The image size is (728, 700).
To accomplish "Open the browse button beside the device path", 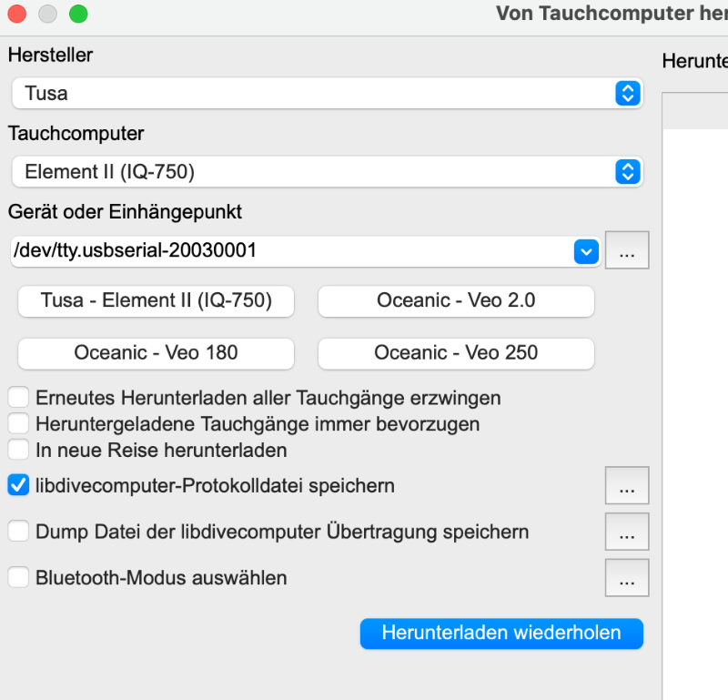I will pyautogui.click(x=627, y=250).
